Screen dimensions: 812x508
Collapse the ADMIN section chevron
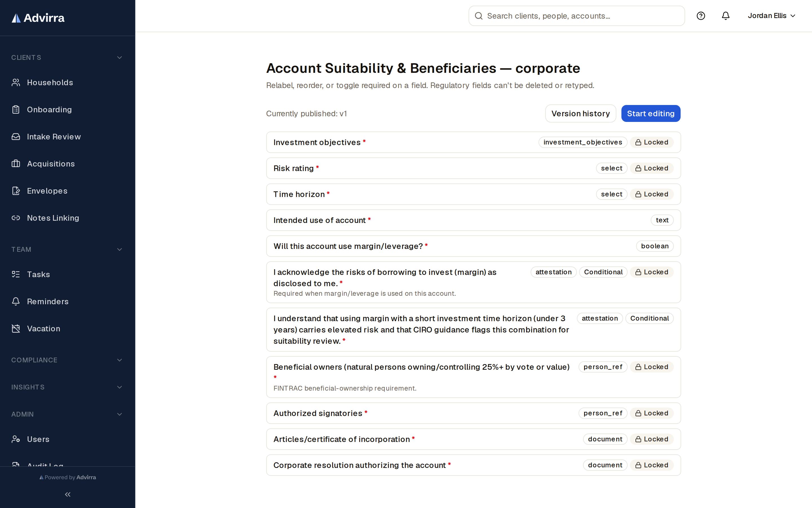pos(120,414)
